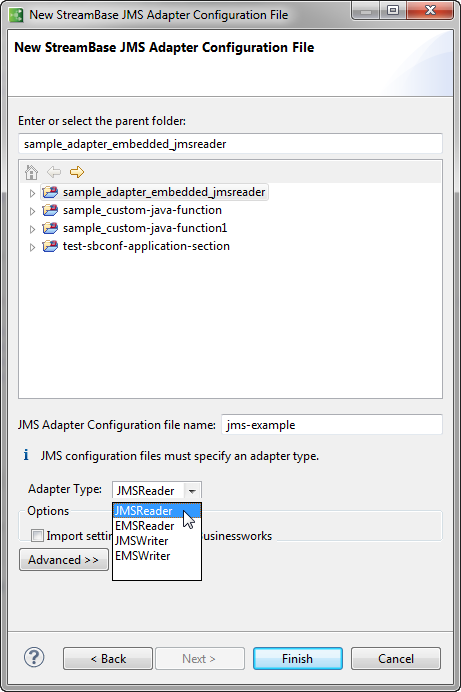Select JMSReader from the dropdown list

(157, 511)
